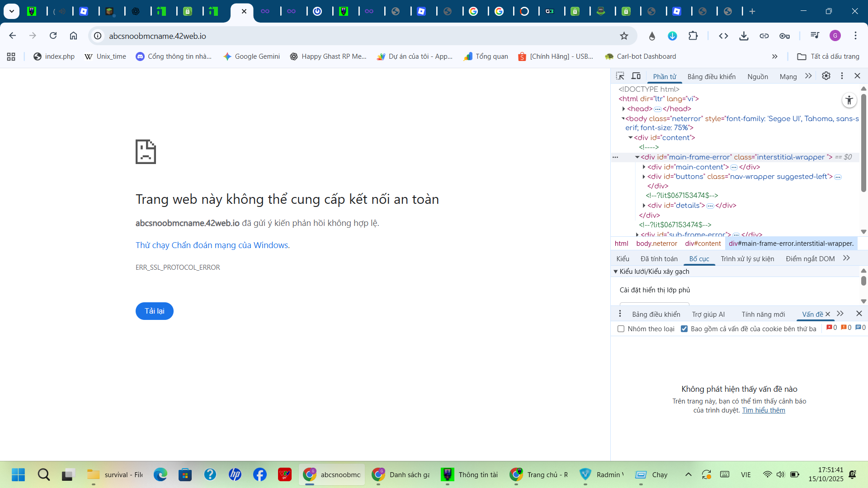Click the bookmark star in the address bar
868x488 pixels.
[624, 36]
